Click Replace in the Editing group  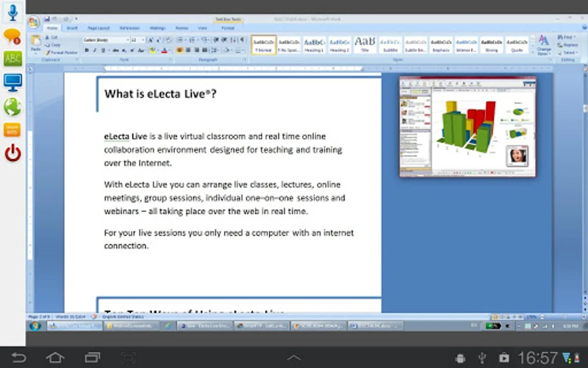[568, 45]
